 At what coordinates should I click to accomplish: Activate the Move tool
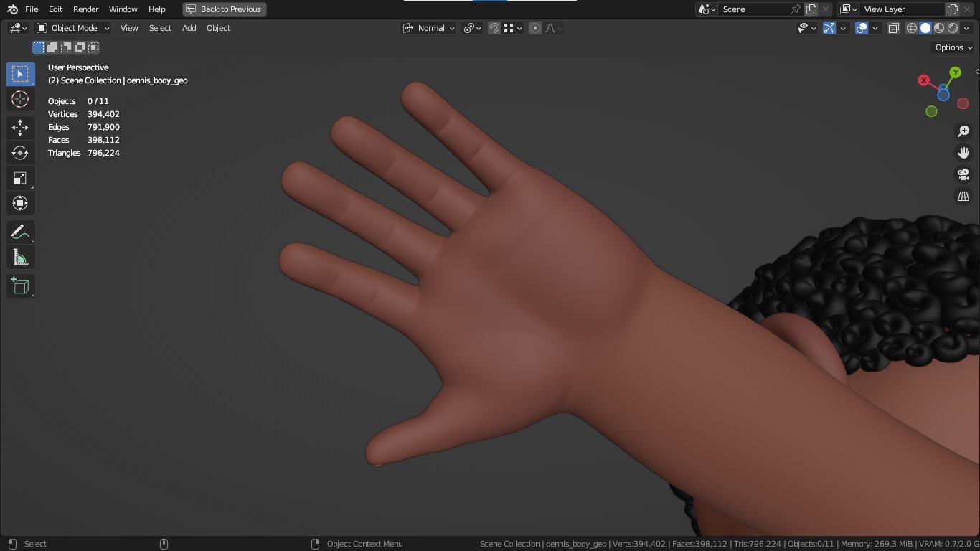(20, 128)
